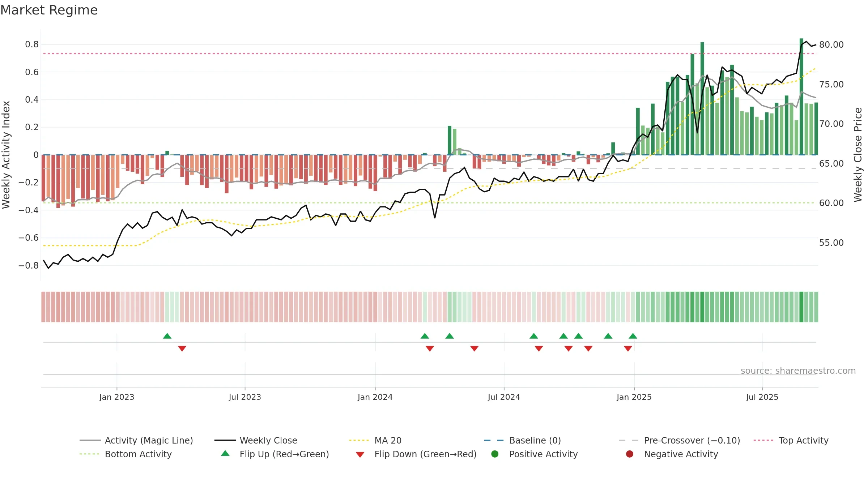868x488 pixels.
Task: Click the 0.8 activity index axis tick
Action: coord(32,44)
